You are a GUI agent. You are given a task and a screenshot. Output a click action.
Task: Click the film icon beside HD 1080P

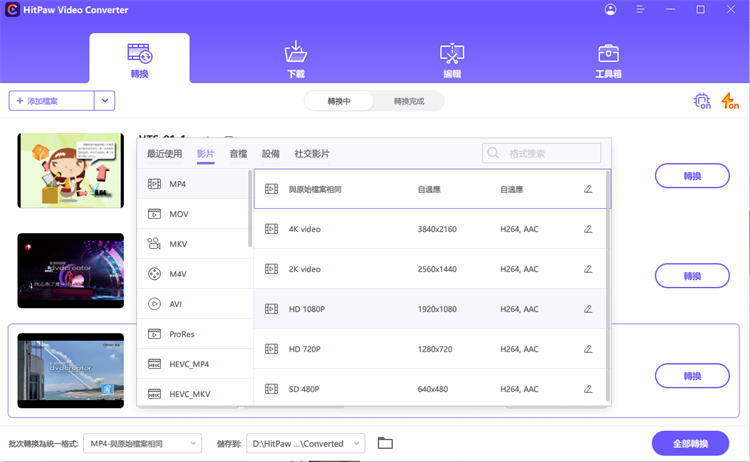[x=271, y=309]
